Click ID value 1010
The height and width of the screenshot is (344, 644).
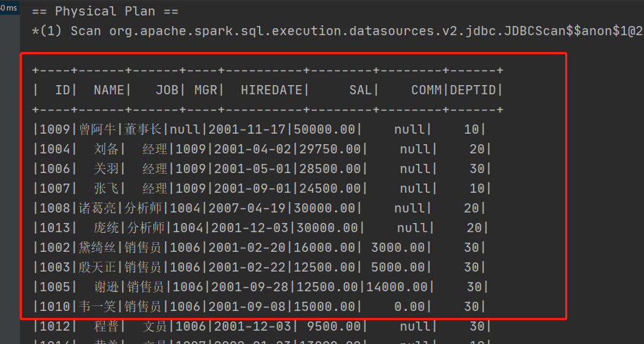[55, 307]
